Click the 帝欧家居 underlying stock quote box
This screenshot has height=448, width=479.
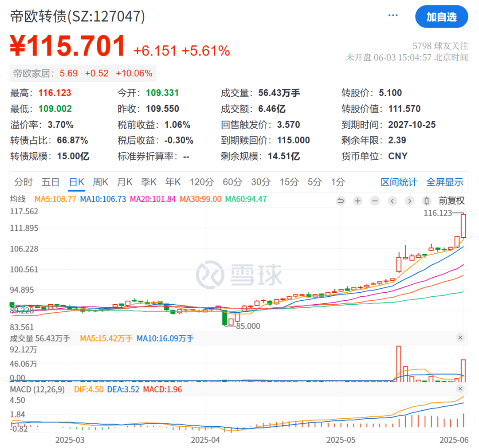coord(83,73)
